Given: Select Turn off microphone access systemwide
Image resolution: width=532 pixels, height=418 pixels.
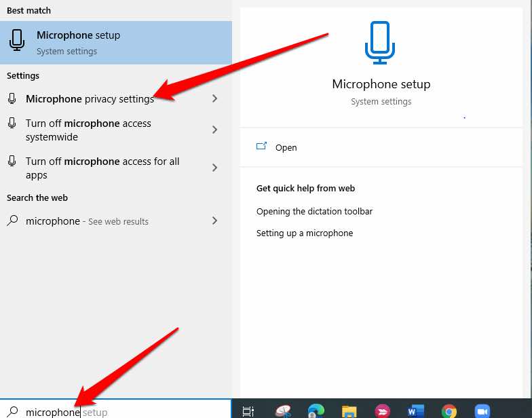Looking at the screenshot, I should tap(88, 130).
